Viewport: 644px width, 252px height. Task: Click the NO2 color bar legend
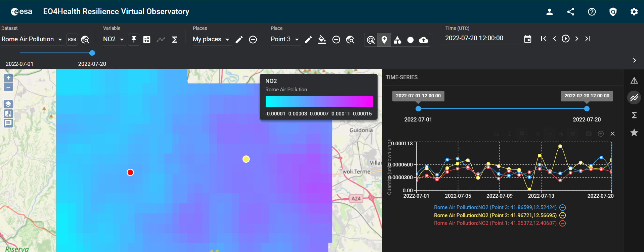(x=319, y=101)
